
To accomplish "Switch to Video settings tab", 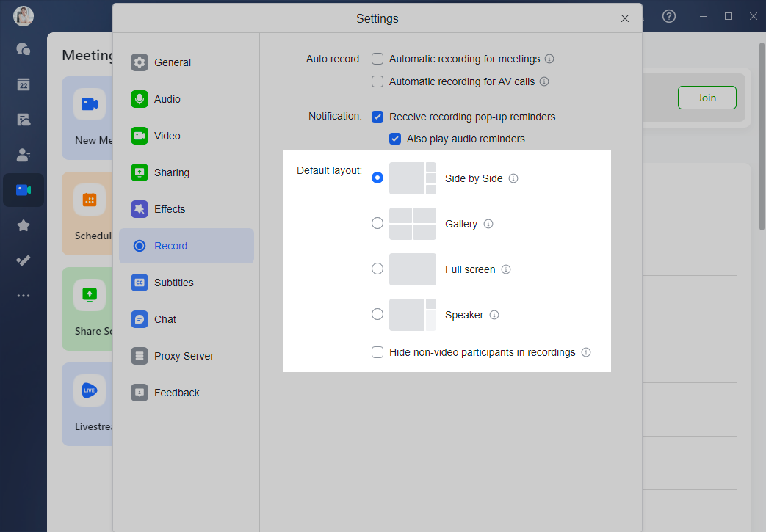I will (x=186, y=136).
